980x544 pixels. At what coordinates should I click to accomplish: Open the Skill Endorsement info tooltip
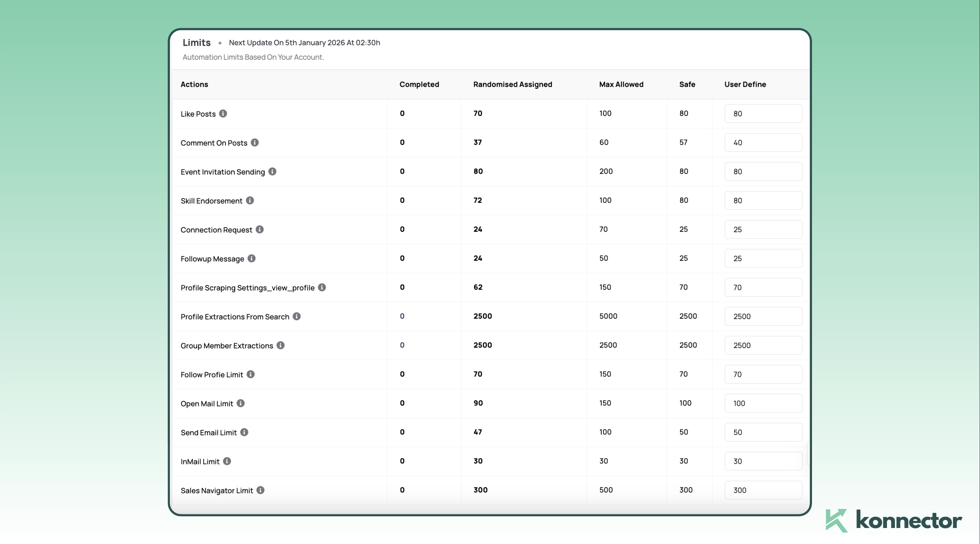coord(250,200)
